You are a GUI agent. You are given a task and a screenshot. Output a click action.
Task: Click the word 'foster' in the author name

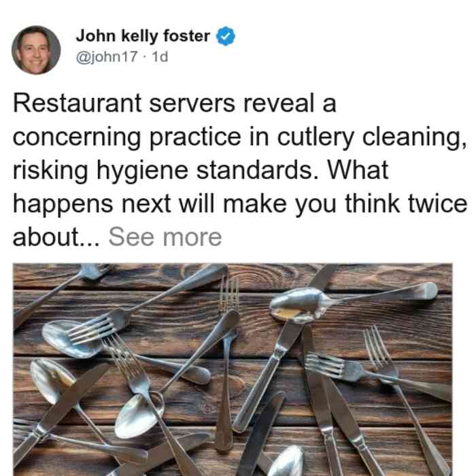[x=187, y=36]
